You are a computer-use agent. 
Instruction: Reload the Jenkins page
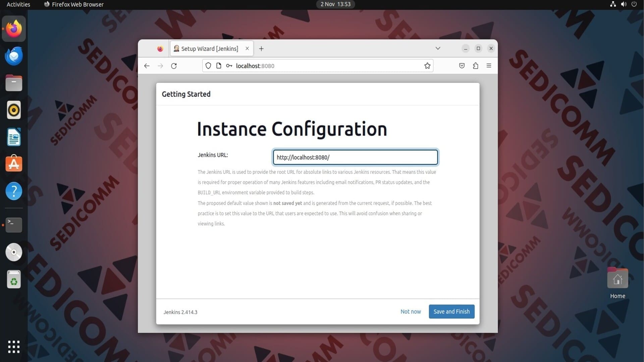(174, 66)
